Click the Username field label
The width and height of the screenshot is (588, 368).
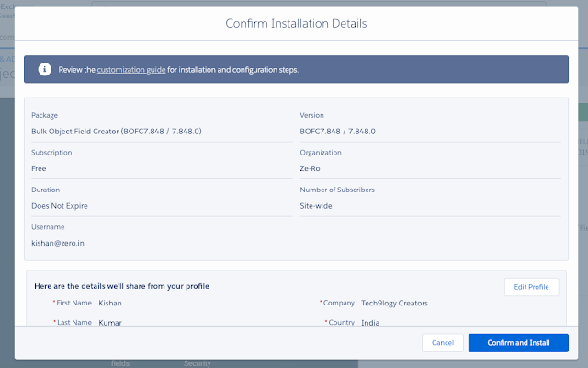tap(48, 227)
